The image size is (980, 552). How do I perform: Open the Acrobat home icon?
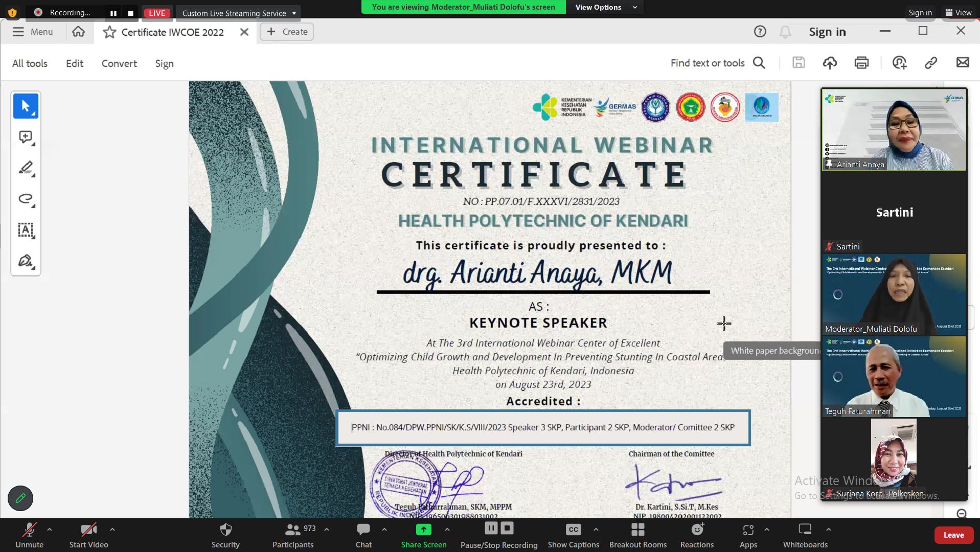click(x=78, y=32)
